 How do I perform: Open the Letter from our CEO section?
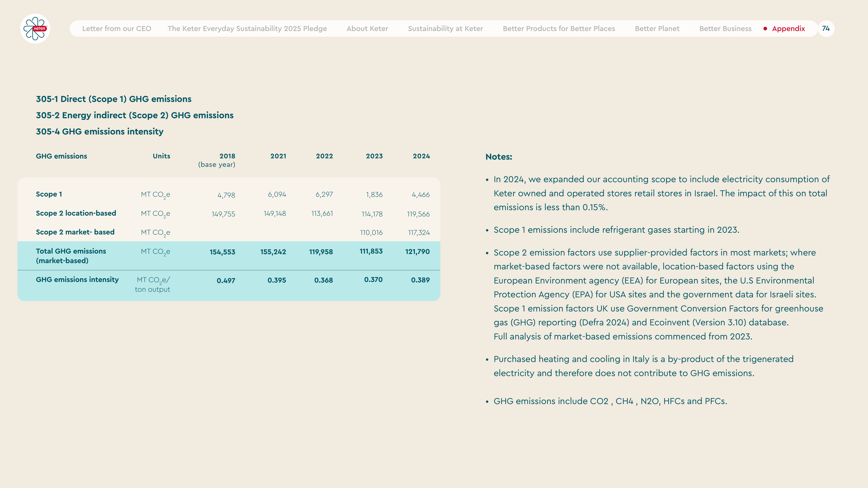[x=117, y=29]
